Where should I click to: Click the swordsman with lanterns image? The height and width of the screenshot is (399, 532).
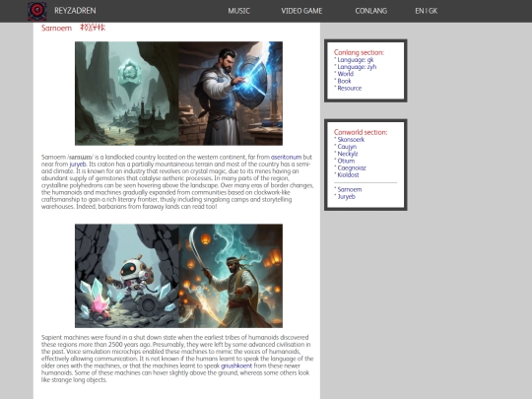click(x=231, y=276)
